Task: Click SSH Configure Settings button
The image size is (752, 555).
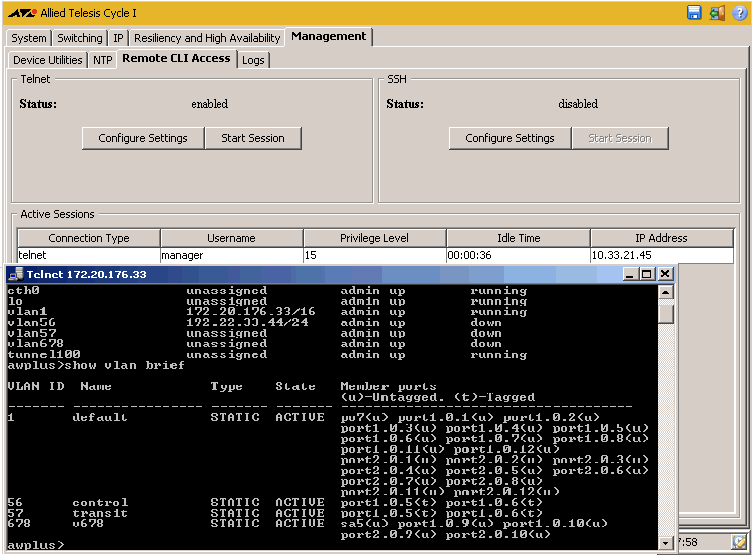Action: coord(510,138)
